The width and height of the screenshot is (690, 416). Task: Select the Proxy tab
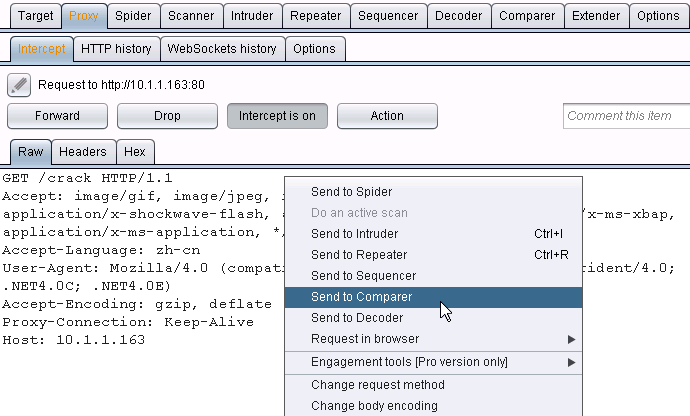(x=84, y=16)
